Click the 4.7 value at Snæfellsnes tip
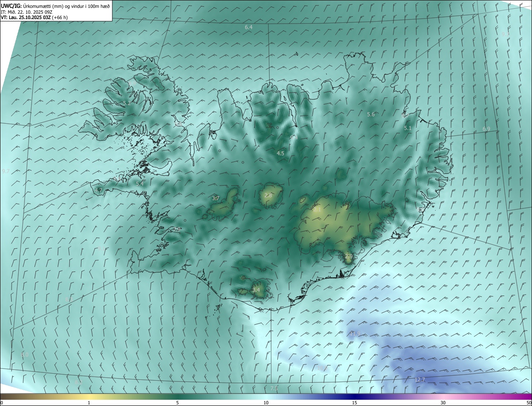532x406 pixels. point(99,190)
